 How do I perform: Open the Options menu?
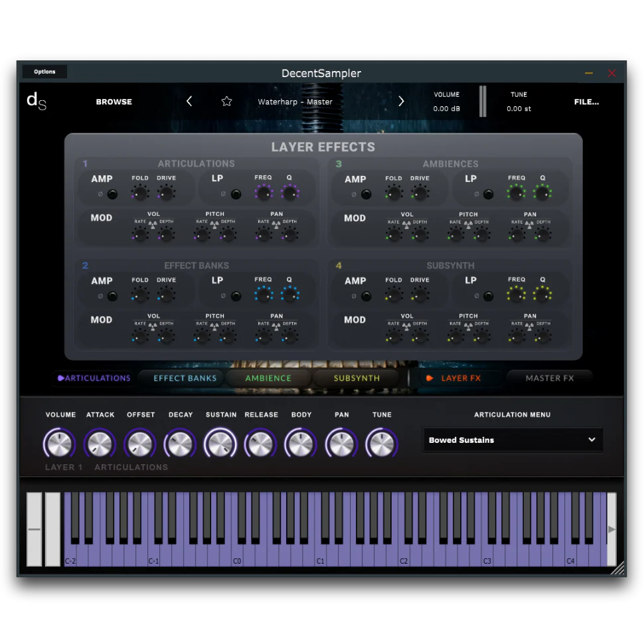click(x=44, y=72)
